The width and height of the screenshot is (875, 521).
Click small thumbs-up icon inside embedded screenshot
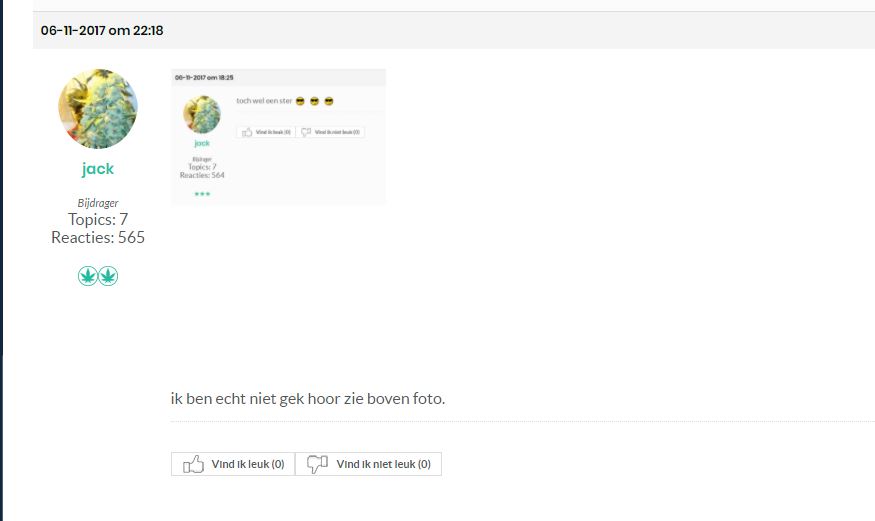(247, 132)
